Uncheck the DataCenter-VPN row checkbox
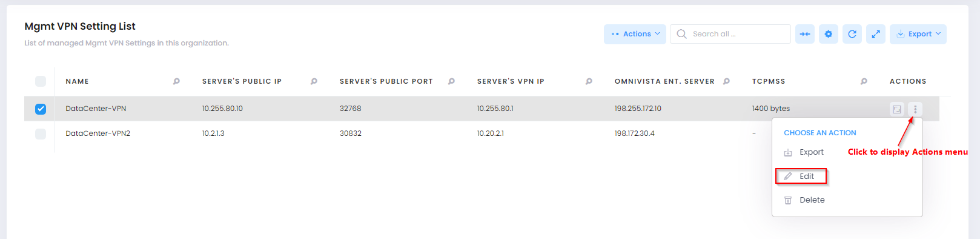The width and height of the screenshot is (980, 239). [x=41, y=109]
